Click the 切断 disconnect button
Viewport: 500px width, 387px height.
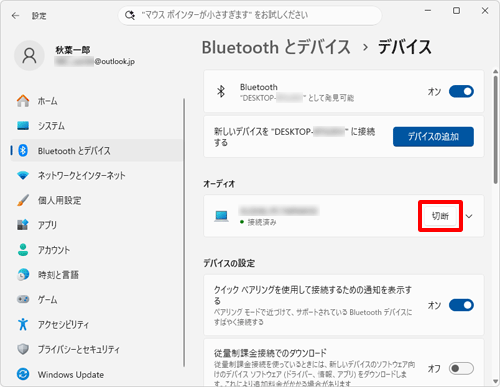coord(440,216)
